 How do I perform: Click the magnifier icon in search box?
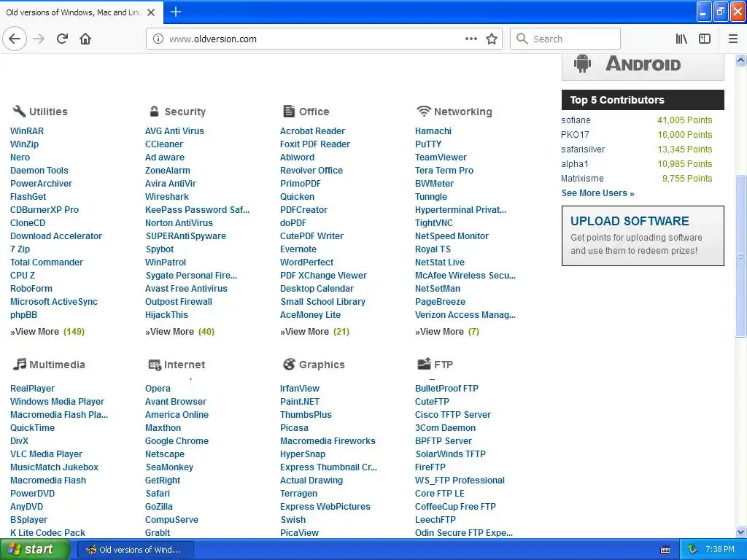(x=522, y=39)
